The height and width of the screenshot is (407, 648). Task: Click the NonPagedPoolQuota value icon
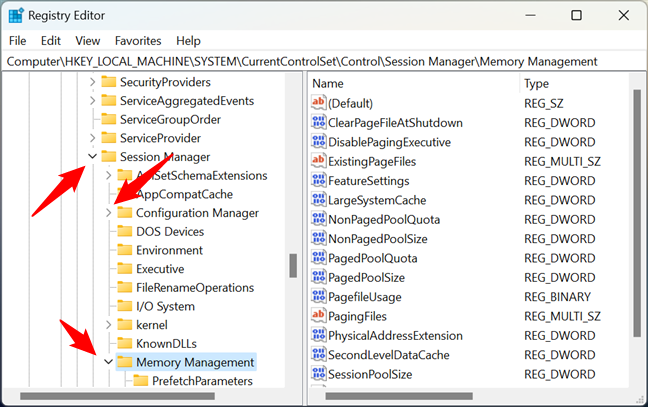click(318, 219)
